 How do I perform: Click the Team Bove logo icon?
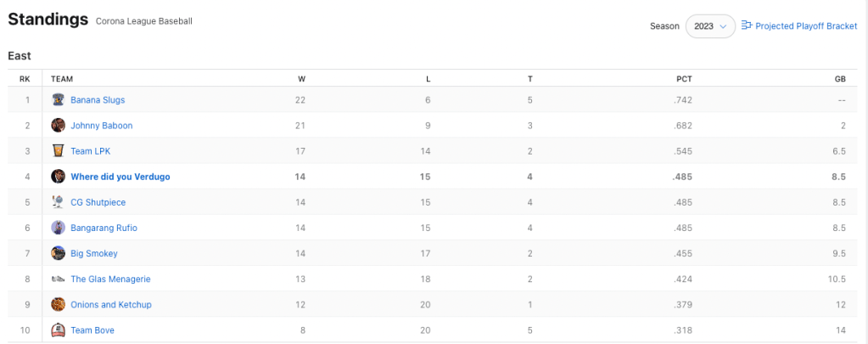[x=59, y=330]
